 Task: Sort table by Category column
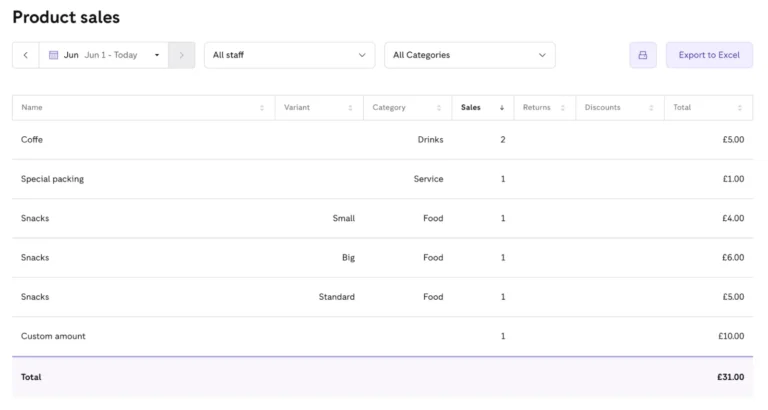click(x=407, y=107)
